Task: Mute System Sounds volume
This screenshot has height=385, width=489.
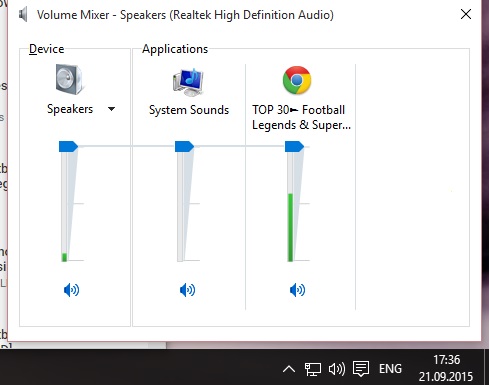Action: tap(187, 290)
